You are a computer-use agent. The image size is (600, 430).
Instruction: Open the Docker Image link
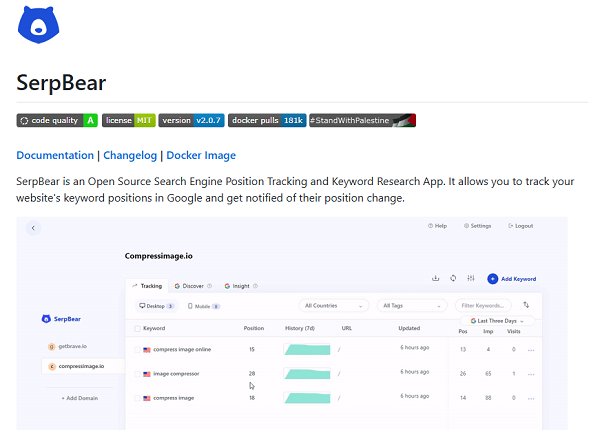[201, 156]
